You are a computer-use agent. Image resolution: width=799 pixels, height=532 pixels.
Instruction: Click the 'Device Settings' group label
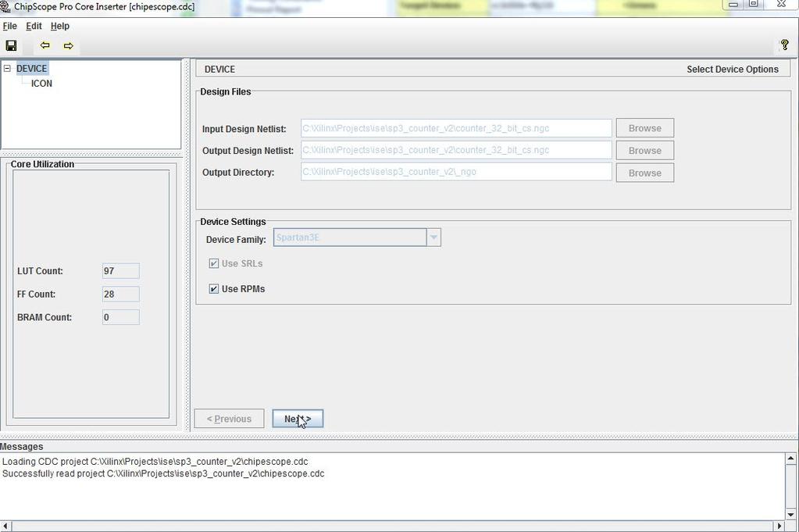click(233, 222)
